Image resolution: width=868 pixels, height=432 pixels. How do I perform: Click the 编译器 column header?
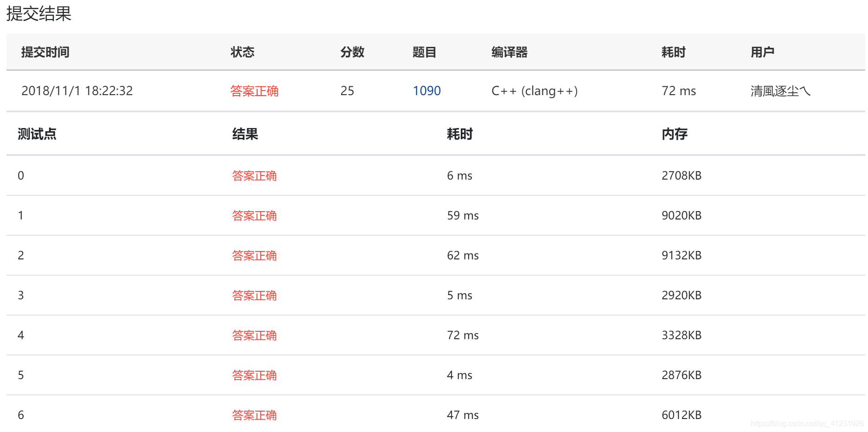coord(510,52)
